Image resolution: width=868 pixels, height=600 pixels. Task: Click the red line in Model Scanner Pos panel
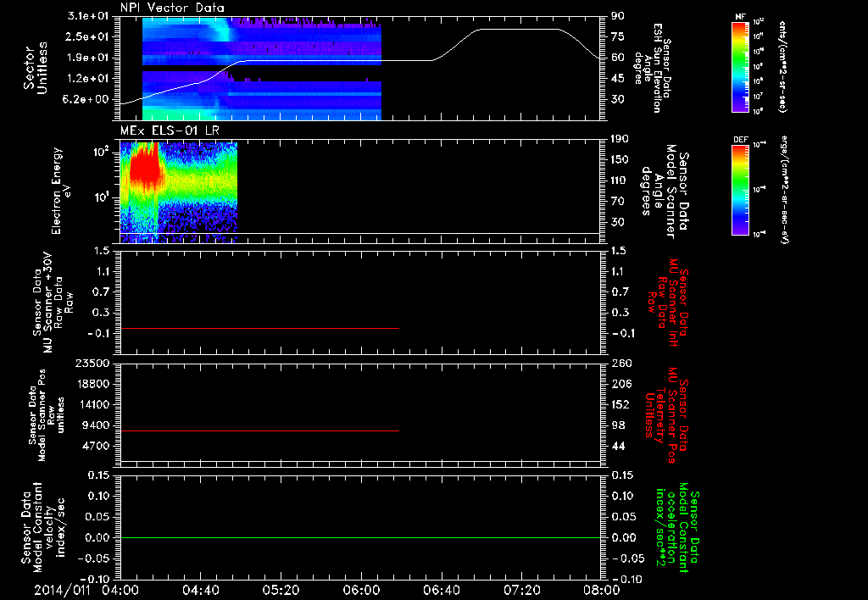point(259,431)
